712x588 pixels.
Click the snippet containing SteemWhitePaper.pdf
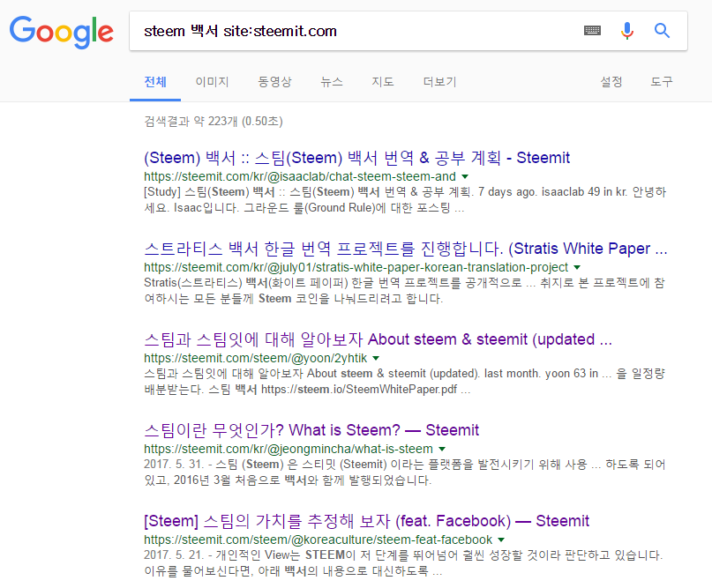click(405, 382)
